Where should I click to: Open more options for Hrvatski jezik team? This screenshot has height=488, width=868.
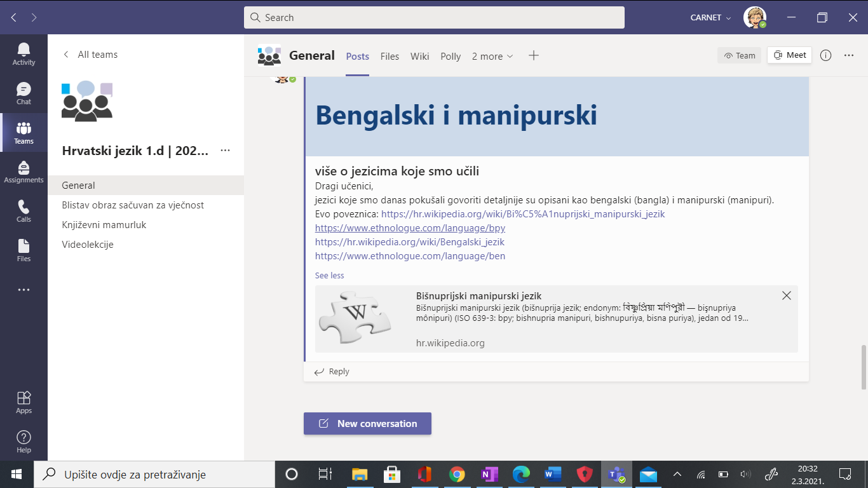click(x=225, y=151)
